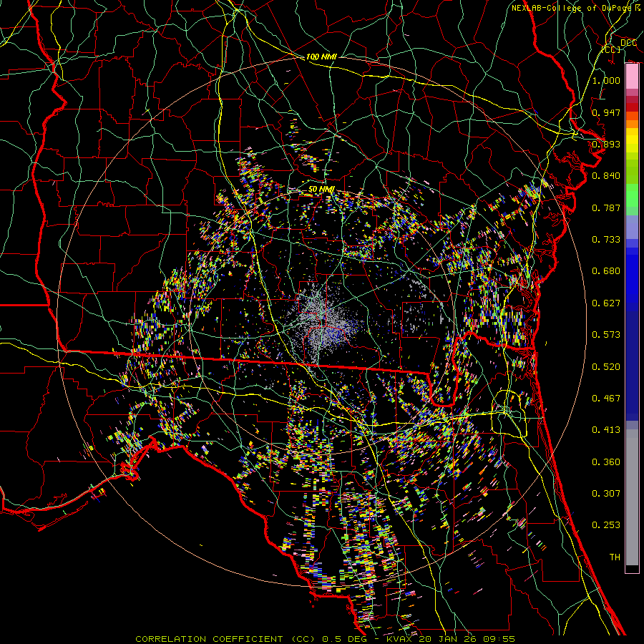Click the 0.413 legend value
The height and width of the screenshot is (644, 644).
click(606, 430)
